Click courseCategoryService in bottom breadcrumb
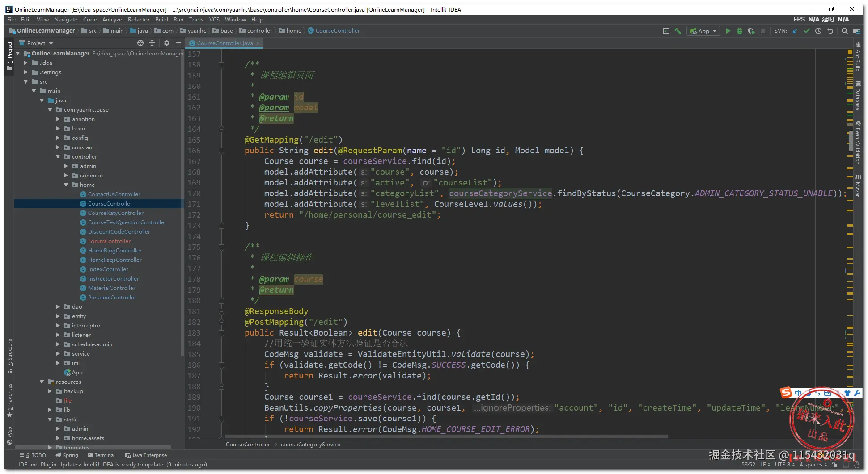 [x=310, y=445]
